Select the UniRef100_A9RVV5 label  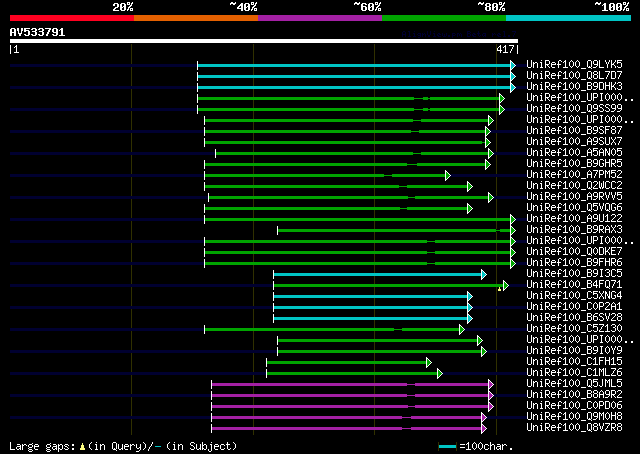click(574, 196)
